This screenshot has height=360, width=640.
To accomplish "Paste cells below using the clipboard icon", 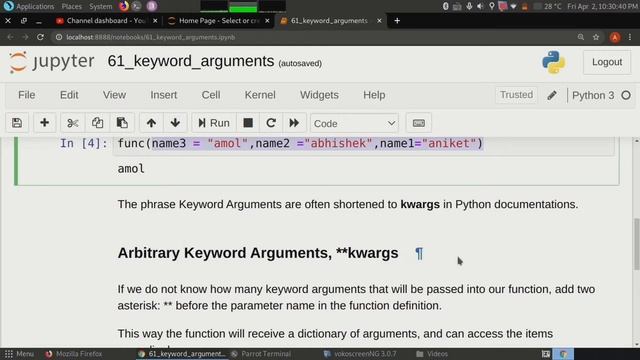I will coord(122,123).
